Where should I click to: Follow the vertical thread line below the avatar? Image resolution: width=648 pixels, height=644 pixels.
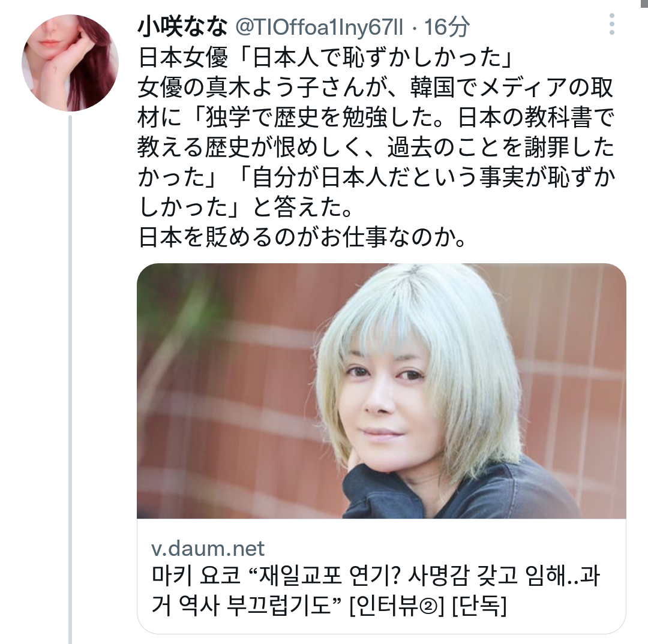[x=70, y=379]
